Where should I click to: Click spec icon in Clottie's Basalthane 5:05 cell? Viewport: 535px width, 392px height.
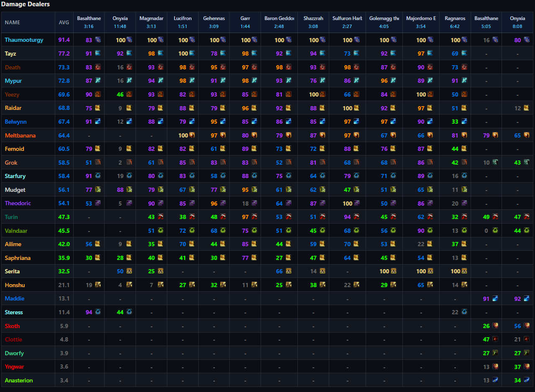[x=495, y=339]
